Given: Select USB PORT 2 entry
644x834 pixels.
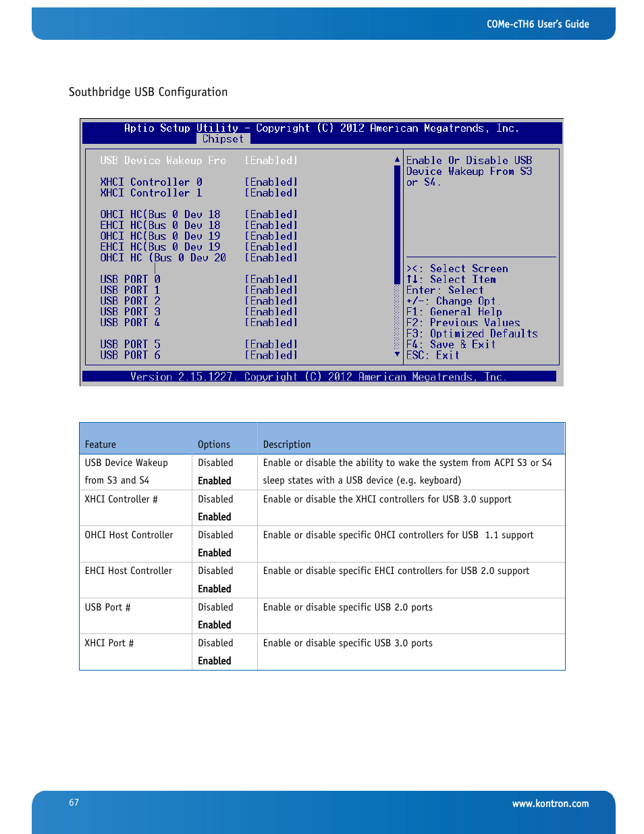Looking at the screenshot, I should point(199,301).
